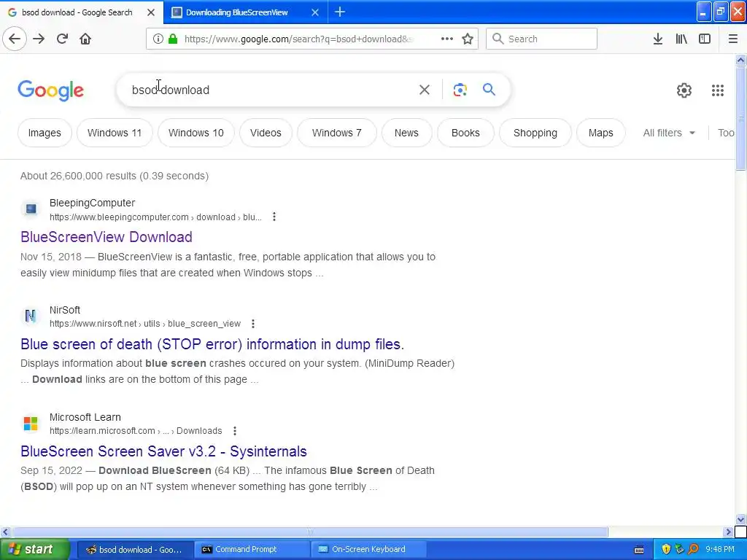This screenshot has width=747, height=560.
Task: Reload the current page
Action: (x=62, y=39)
